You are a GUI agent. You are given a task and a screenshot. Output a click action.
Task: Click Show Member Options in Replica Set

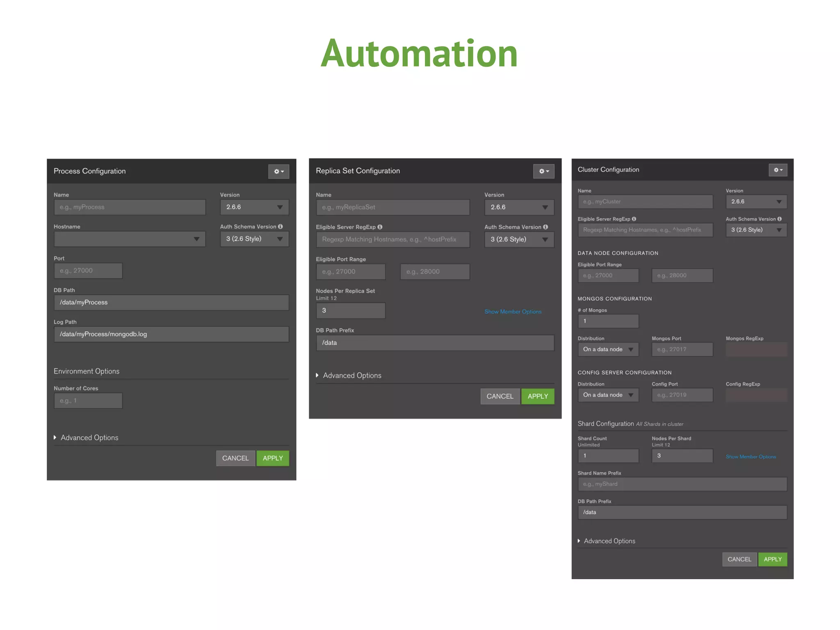(x=513, y=312)
